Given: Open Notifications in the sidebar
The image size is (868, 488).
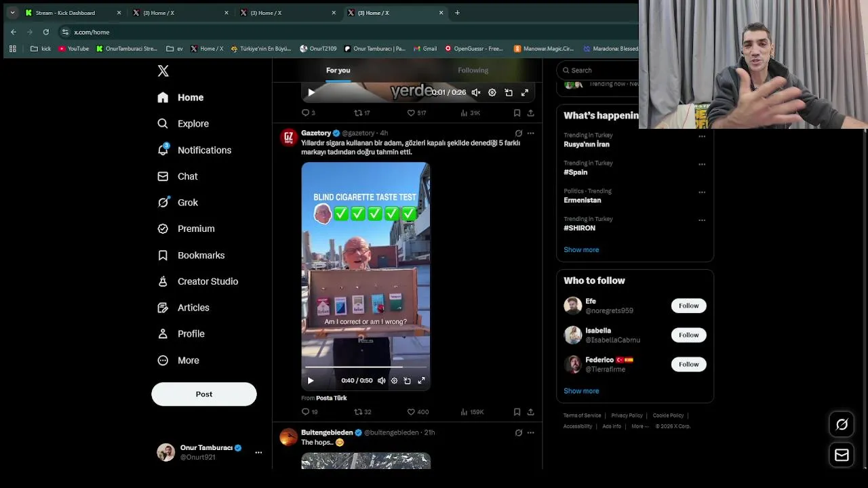Looking at the screenshot, I should (195, 150).
